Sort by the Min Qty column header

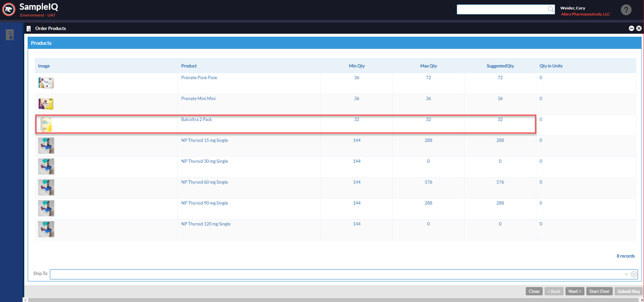click(357, 66)
